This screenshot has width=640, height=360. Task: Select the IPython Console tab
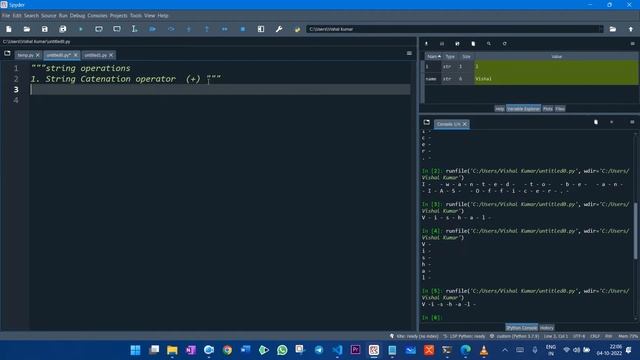coord(522,328)
